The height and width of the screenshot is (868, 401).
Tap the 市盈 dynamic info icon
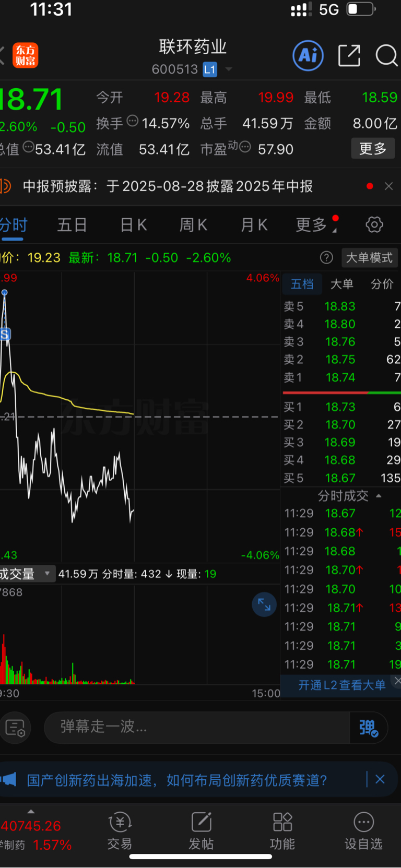(x=245, y=147)
